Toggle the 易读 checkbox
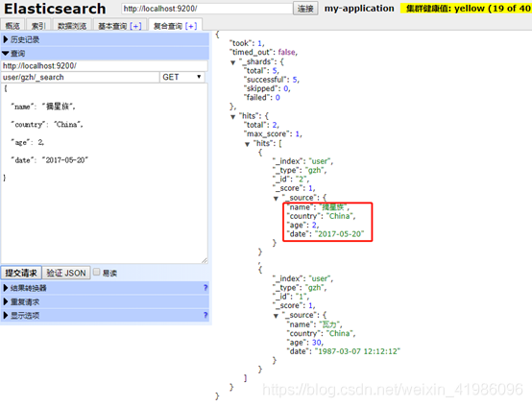 (x=97, y=272)
